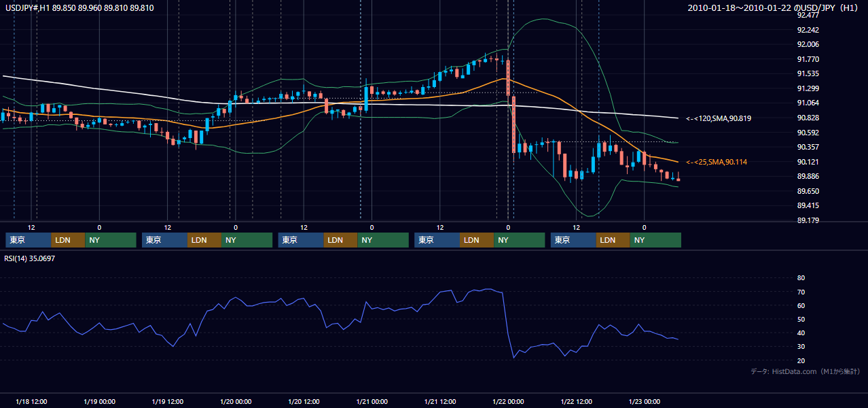This screenshot has height=408, width=868.
Task: Click the 1/18 12:00 time axis label
Action: pos(31,402)
